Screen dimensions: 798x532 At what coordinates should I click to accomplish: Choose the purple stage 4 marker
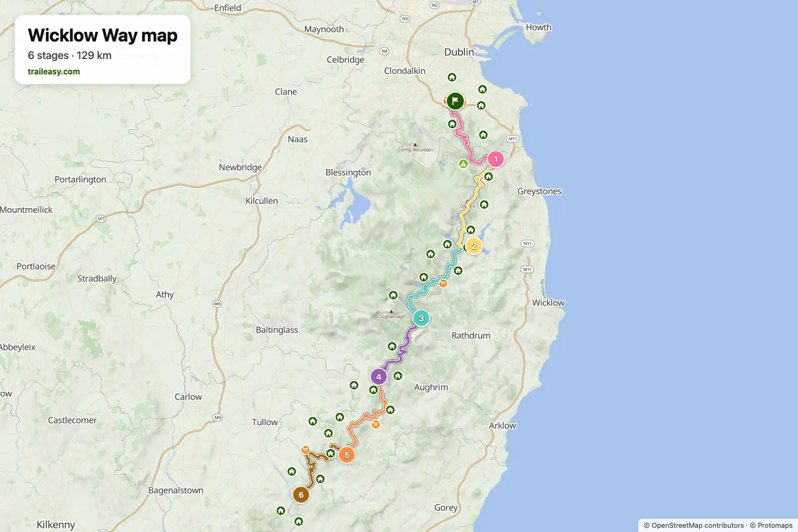pyautogui.click(x=379, y=377)
